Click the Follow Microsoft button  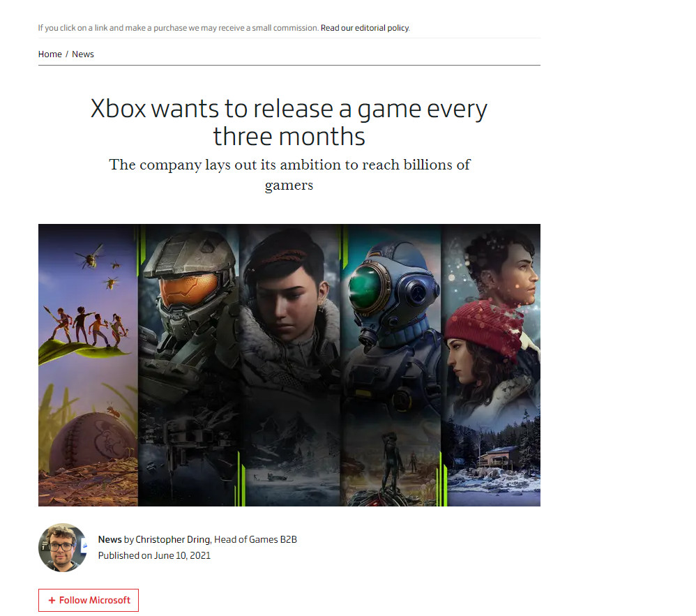click(89, 600)
